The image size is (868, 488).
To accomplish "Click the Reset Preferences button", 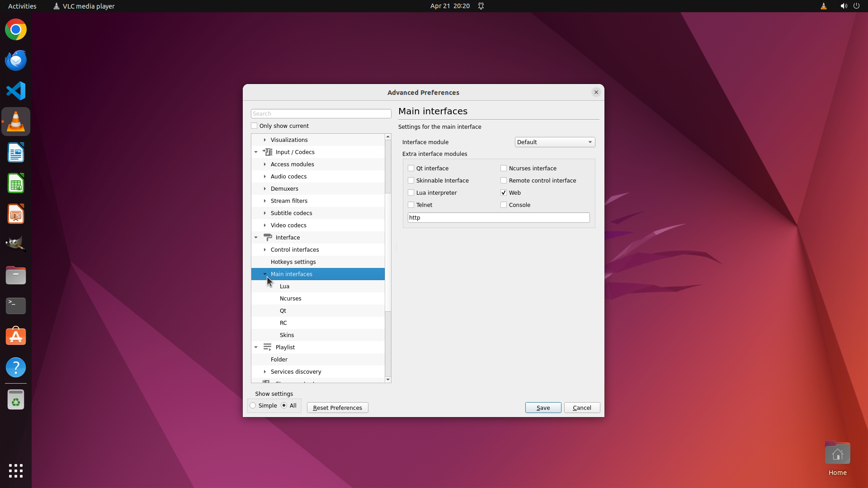I will coord(337,408).
